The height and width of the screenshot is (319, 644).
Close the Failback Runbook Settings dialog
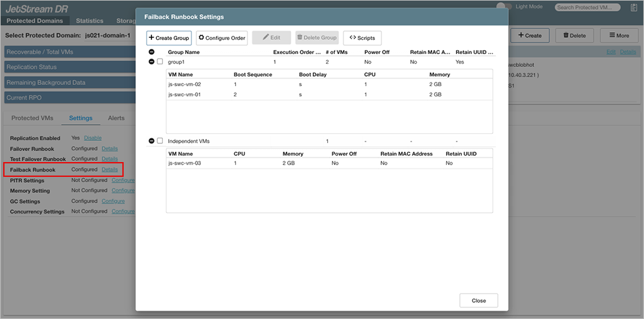(x=478, y=300)
